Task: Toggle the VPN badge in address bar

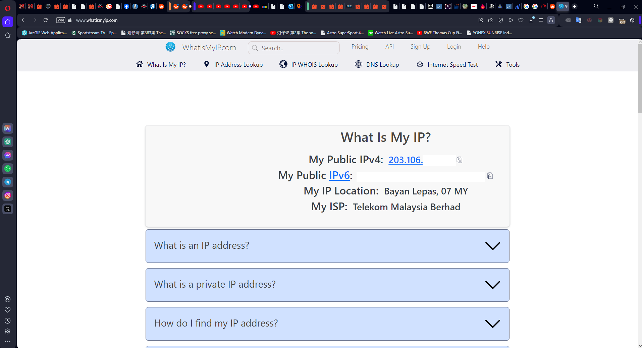Action: click(61, 20)
